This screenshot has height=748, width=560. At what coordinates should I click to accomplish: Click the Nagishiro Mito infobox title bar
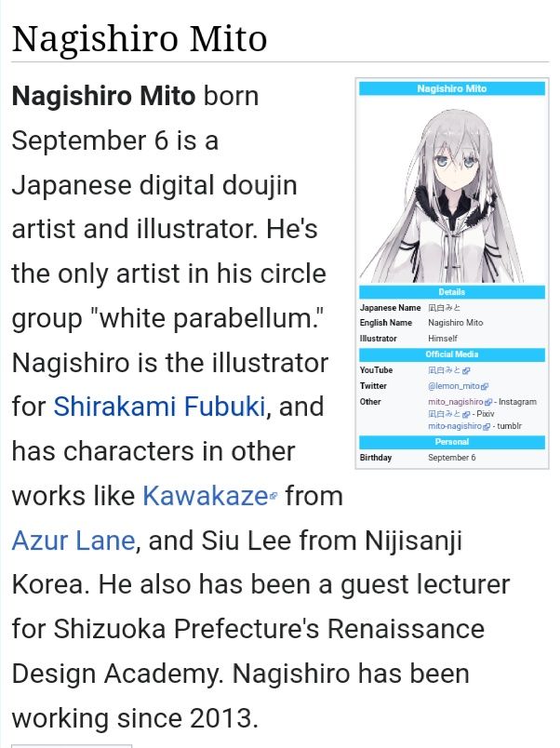452,88
